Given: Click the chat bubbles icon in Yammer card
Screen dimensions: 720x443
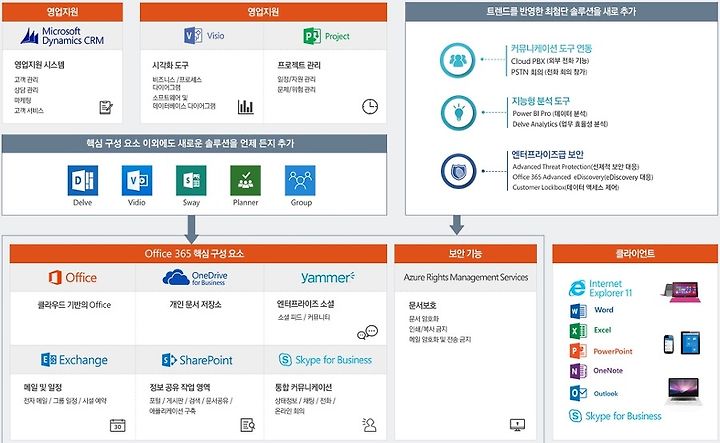Looking at the screenshot, I should [x=367, y=332].
